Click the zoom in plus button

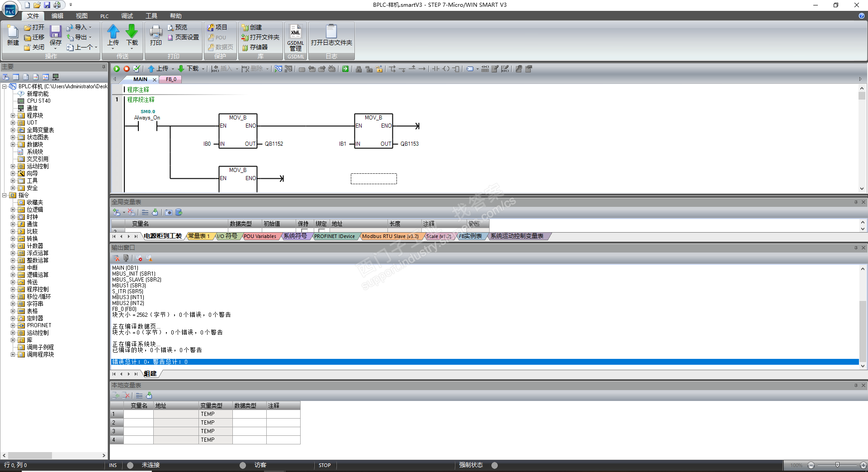(863, 465)
